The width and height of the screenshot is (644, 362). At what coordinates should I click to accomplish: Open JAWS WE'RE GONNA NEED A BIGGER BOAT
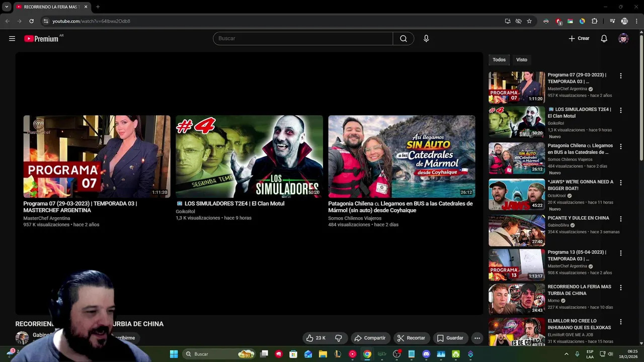coord(581,185)
